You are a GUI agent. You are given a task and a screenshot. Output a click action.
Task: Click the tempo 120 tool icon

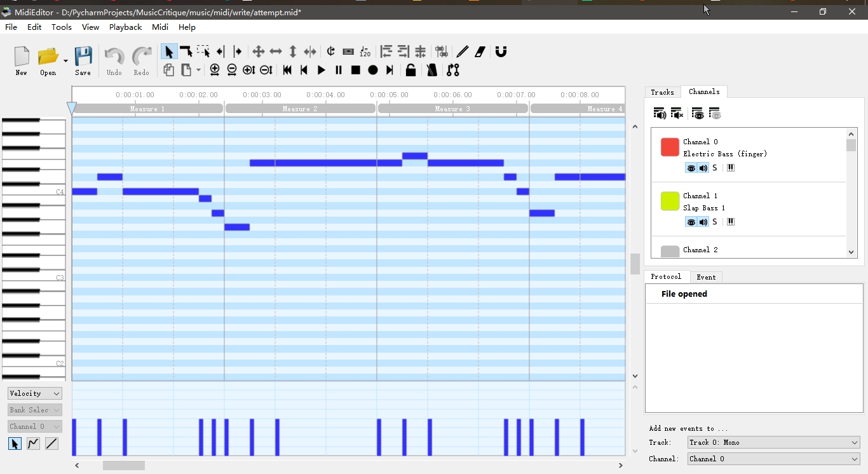coord(365,51)
